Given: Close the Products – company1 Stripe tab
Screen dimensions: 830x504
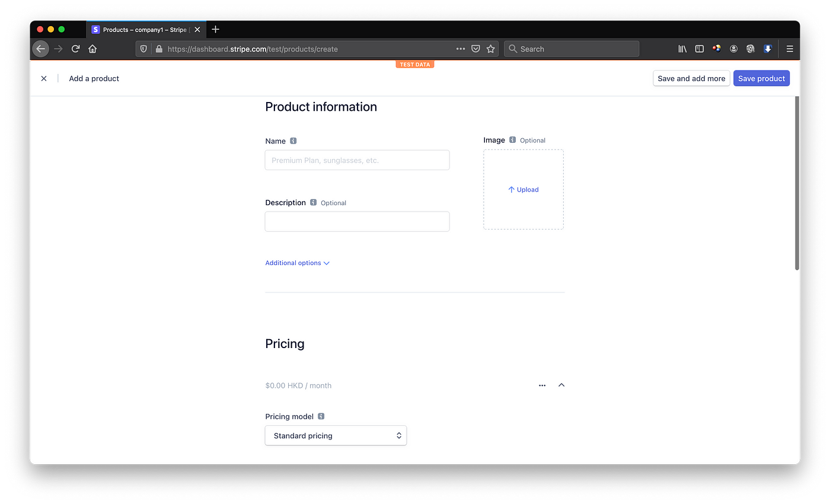Looking at the screenshot, I should [197, 30].
